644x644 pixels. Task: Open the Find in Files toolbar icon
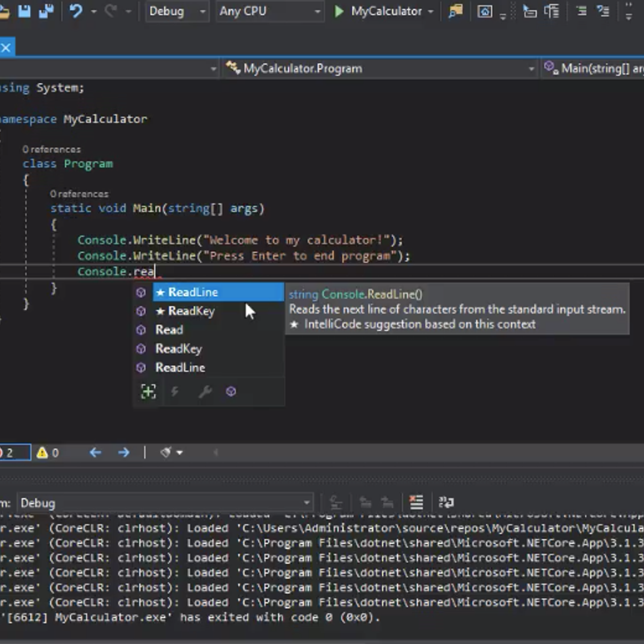455,11
